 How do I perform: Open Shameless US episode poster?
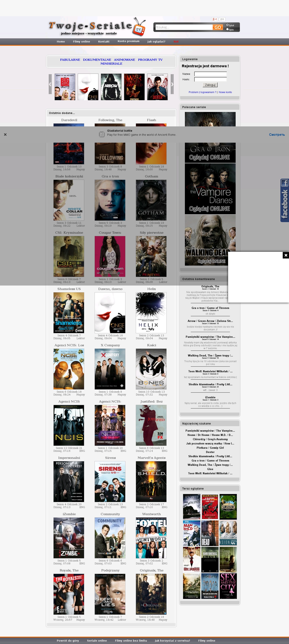click(x=69, y=313)
